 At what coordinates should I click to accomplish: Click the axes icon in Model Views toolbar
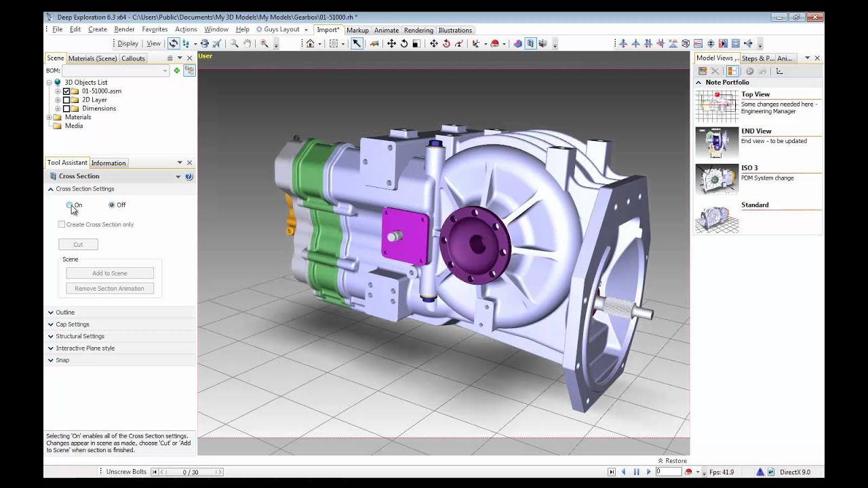[x=779, y=71]
